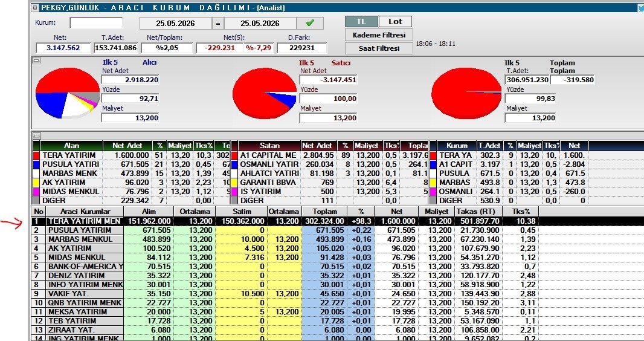This screenshot has width=644, height=341.
Task: Focus the Kurum input field
Action: pyautogui.click(x=96, y=23)
